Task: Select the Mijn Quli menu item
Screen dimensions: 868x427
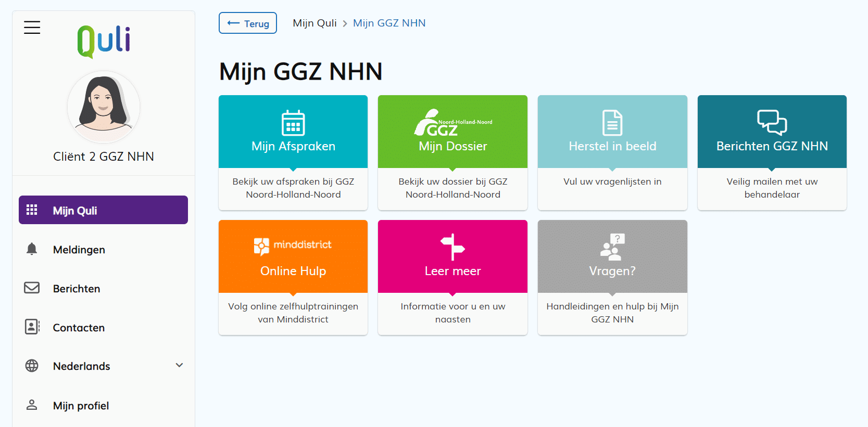Action: [103, 210]
